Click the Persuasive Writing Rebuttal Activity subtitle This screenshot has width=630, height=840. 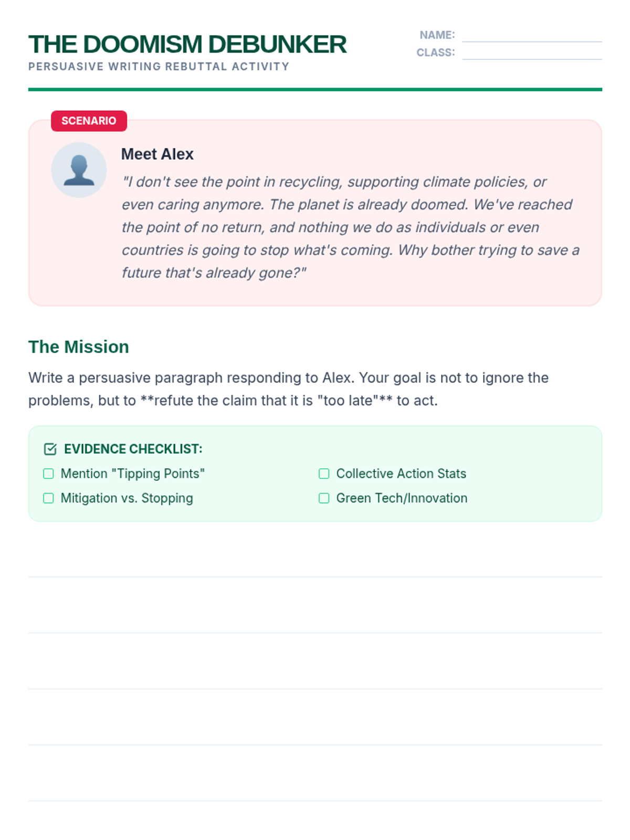point(159,67)
